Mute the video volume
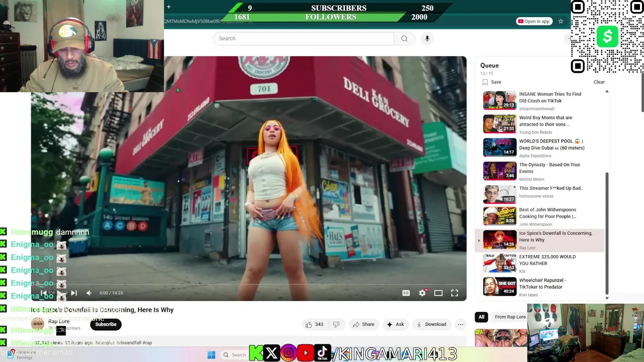The height and width of the screenshot is (362, 644). [x=89, y=293]
